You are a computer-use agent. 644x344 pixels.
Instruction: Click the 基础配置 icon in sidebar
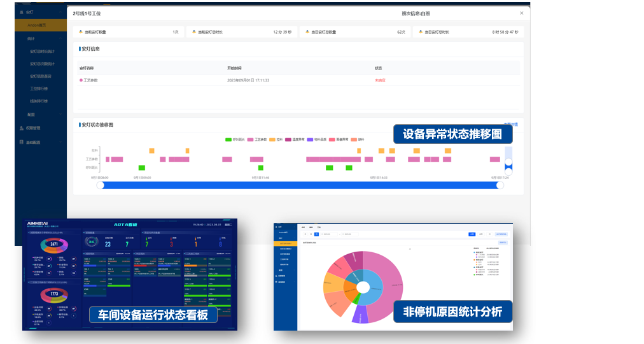[x=21, y=142]
